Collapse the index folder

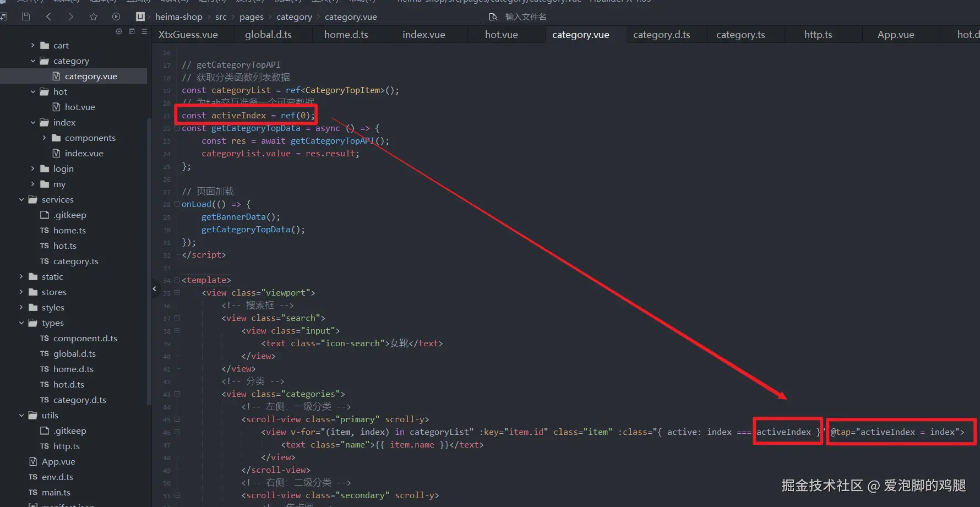tap(32, 122)
